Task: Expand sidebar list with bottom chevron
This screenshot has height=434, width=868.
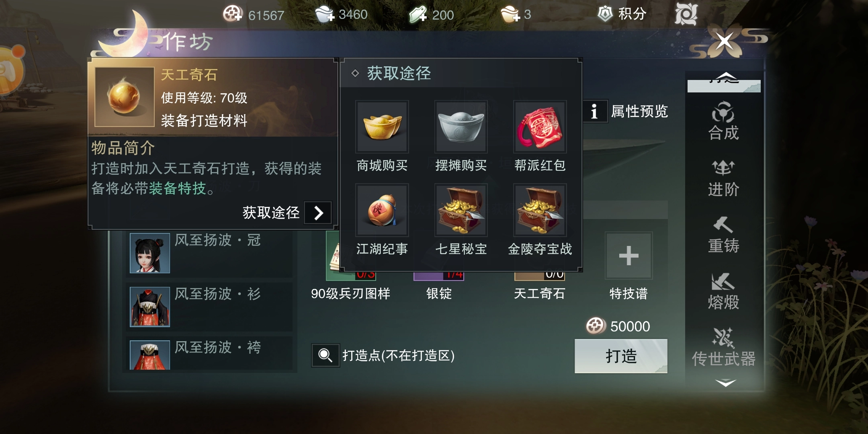Action: 725,383
